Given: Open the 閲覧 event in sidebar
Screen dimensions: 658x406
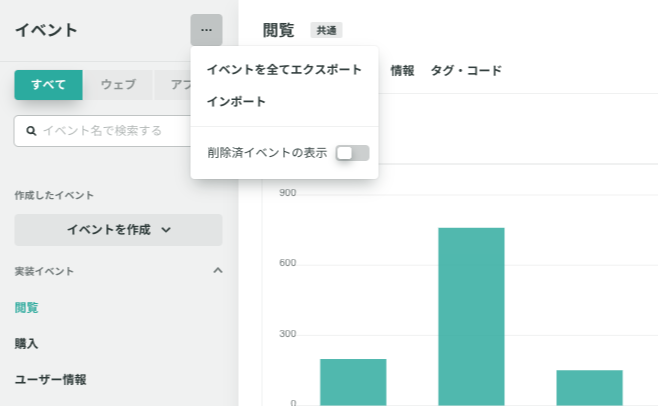Looking at the screenshot, I should [x=26, y=308].
